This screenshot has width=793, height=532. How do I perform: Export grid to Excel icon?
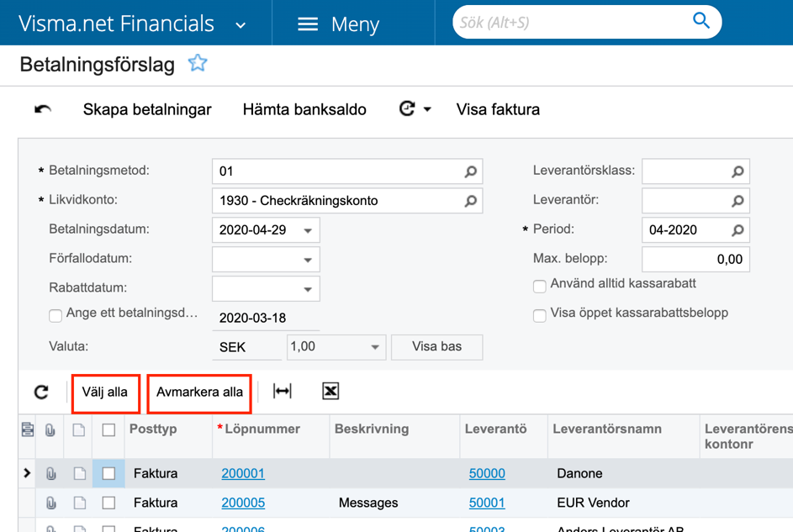pos(330,391)
